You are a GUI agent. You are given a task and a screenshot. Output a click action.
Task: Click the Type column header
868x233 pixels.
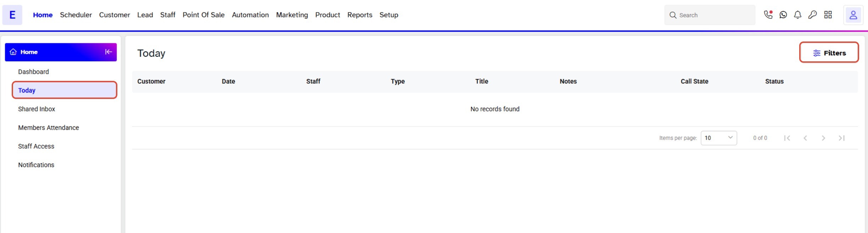(398, 81)
